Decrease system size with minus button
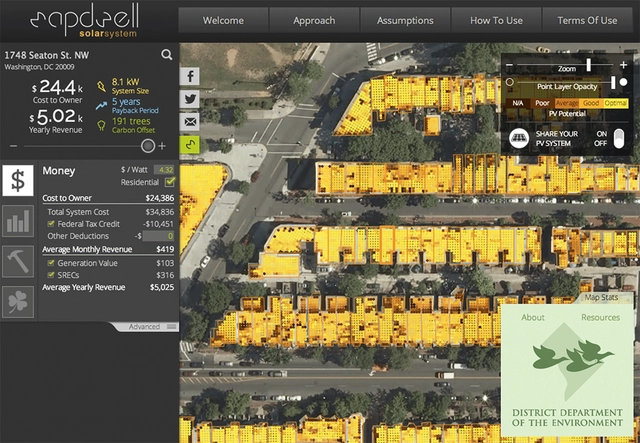The image size is (640, 443). pyautogui.click(x=13, y=146)
